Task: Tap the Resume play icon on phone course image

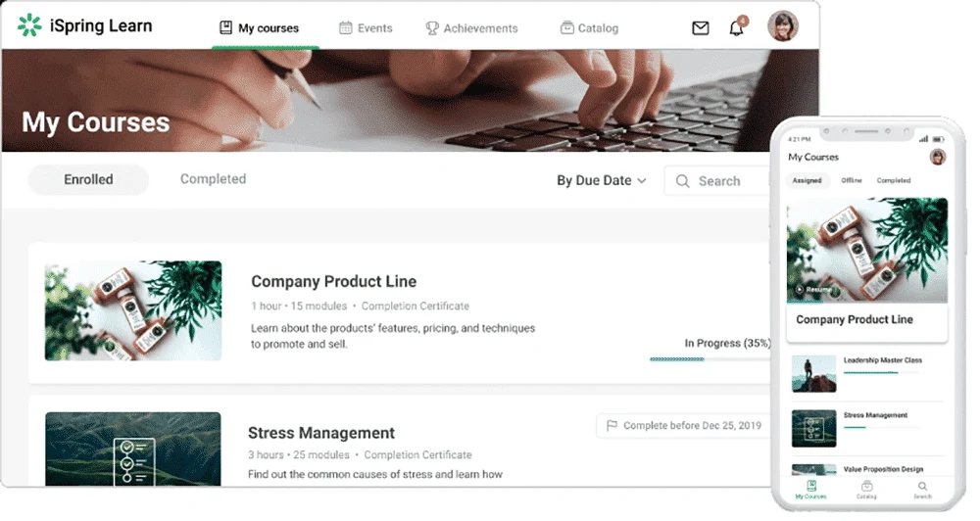Action: (800, 290)
